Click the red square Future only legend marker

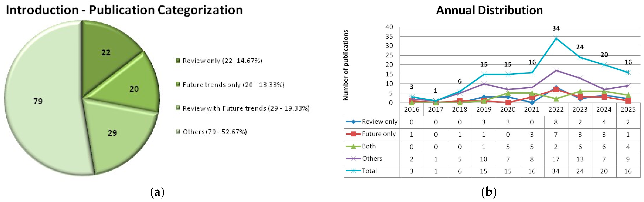[353, 134]
